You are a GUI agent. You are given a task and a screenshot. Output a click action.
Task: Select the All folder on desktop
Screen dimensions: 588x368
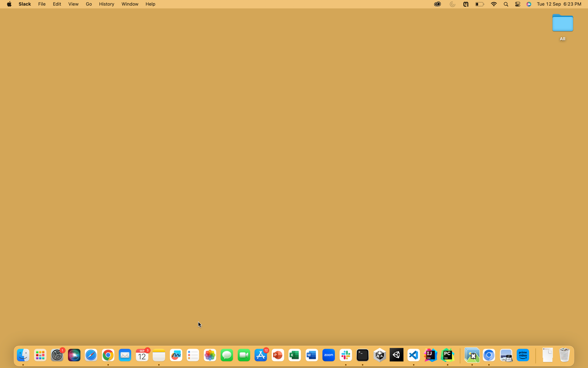(562, 27)
